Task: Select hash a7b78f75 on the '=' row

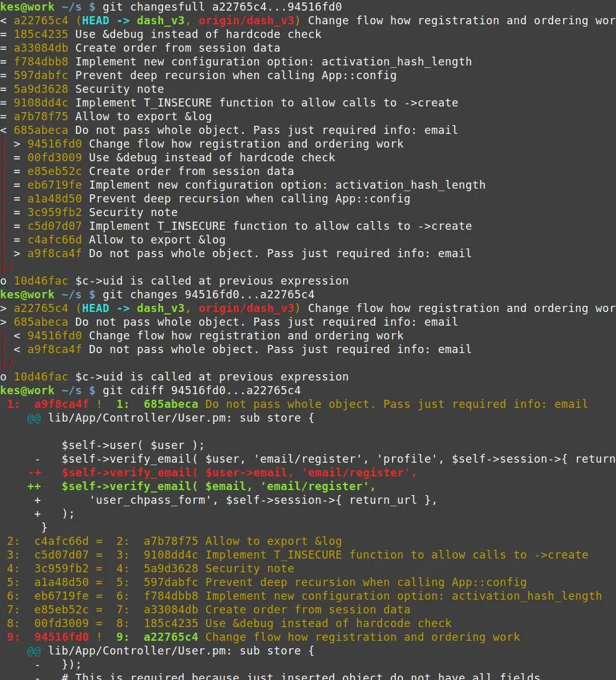Action: pyautogui.click(x=40, y=116)
